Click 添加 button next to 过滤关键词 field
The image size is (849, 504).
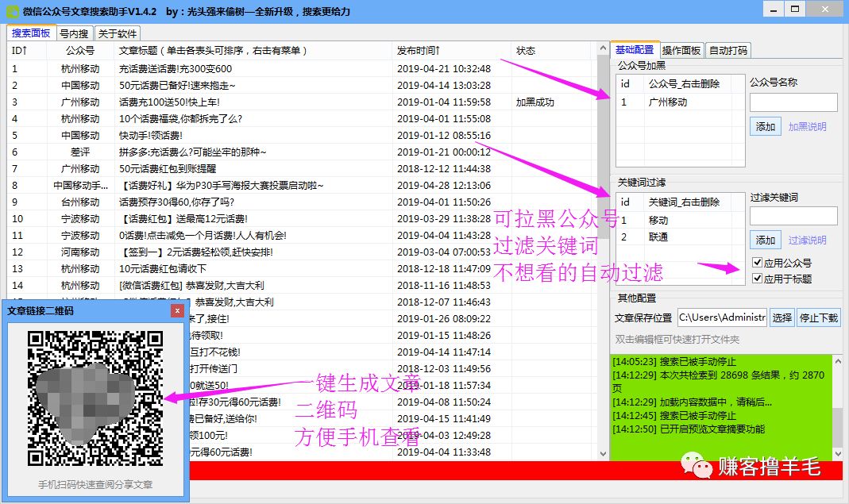pos(765,240)
